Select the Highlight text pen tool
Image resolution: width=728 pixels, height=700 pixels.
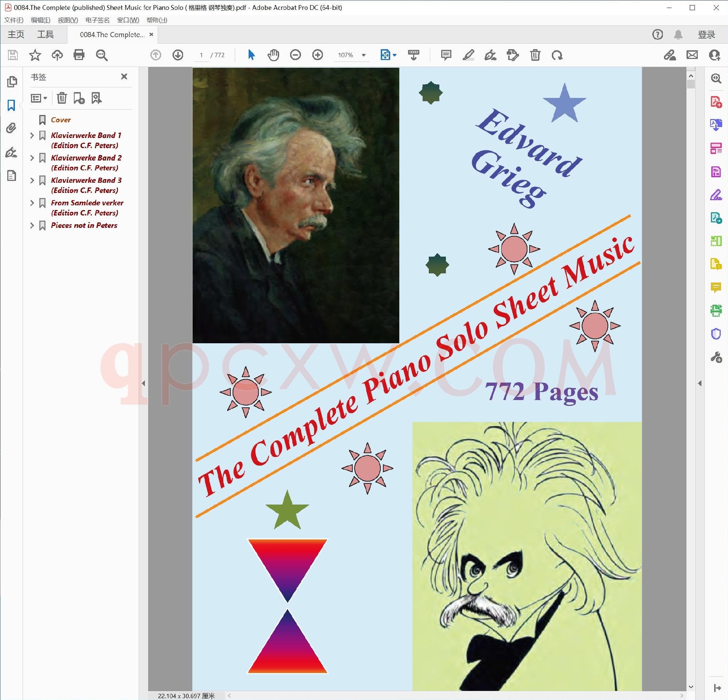pos(468,55)
